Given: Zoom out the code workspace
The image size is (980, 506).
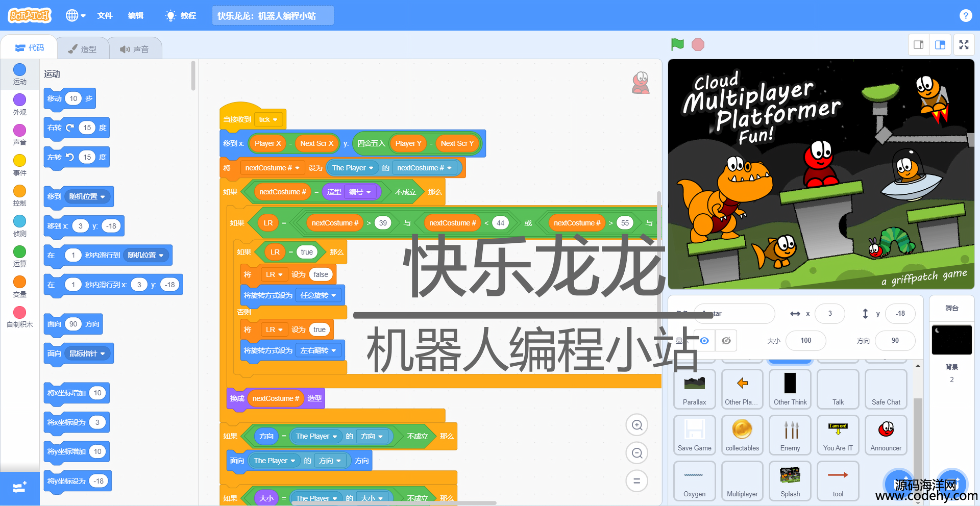Looking at the screenshot, I should [637, 453].
